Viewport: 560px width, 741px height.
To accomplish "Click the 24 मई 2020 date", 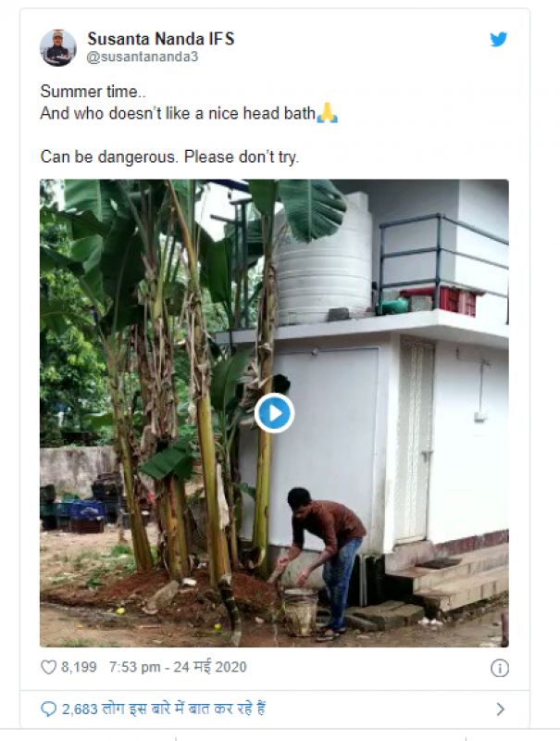I will pos(215,667).
